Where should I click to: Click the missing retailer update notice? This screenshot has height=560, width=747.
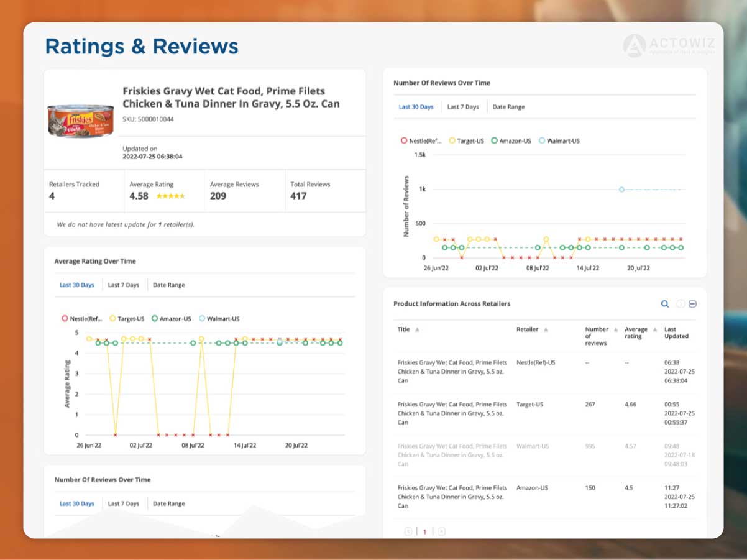coord(126,224)
